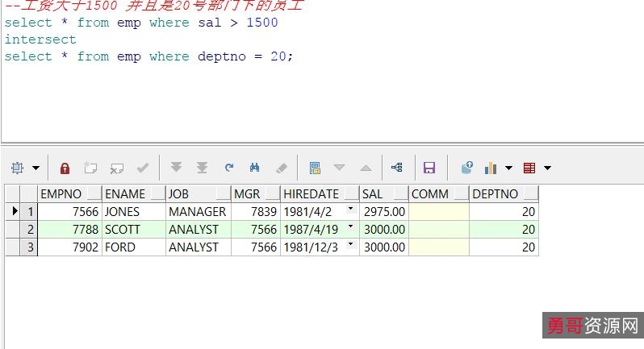The height and width of the screenshot is (349, 644).
Task: Open the grid selection dropdown arrow
Action: [x=36, y=168]
